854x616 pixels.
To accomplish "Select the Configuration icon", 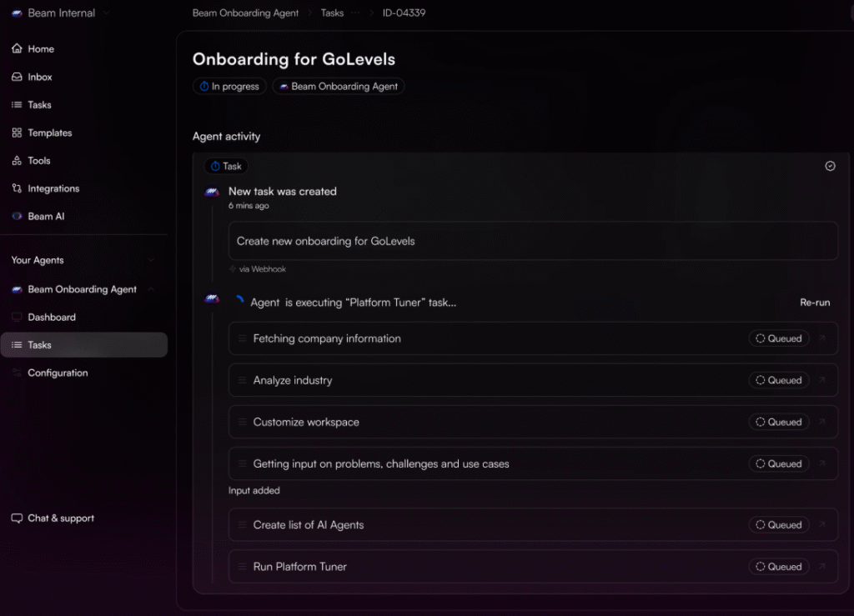I will tap(17, 373).
